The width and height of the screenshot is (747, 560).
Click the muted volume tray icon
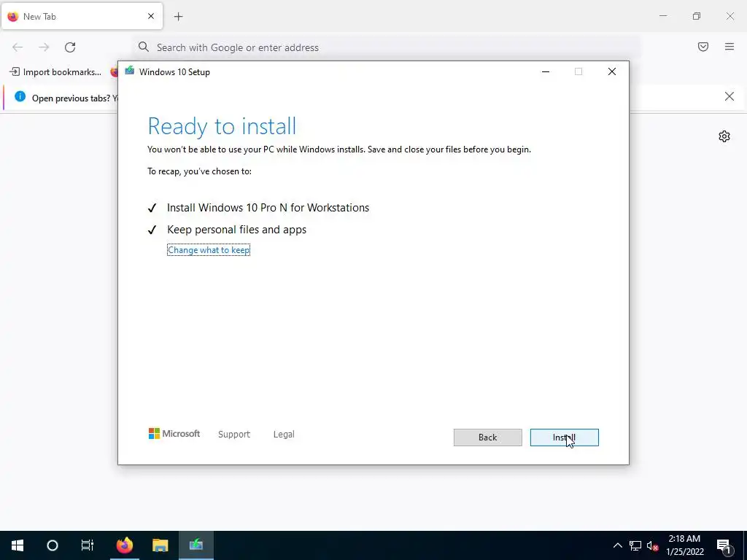tap(652, 545)
